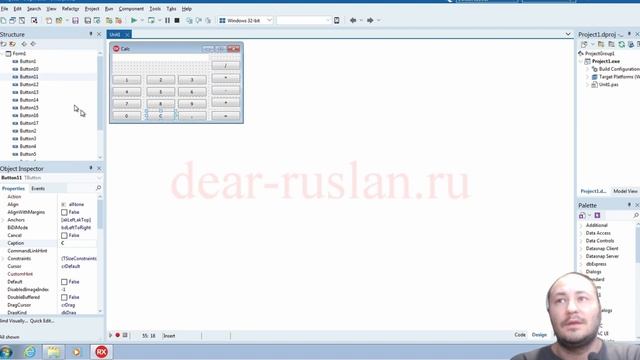640x360 pixels.
Task: Expand the Data Controls palette category
Action: [x=581, y=241]
